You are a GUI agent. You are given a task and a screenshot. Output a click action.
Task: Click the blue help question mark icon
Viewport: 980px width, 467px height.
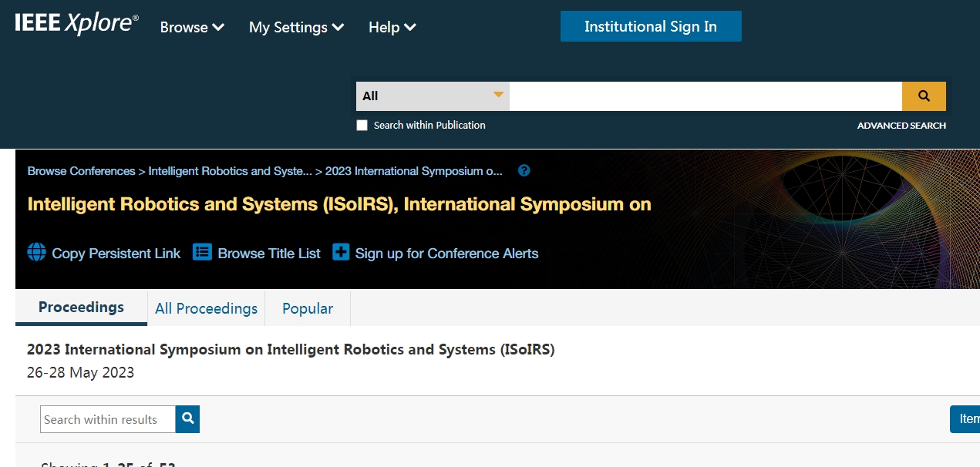(524, 170)
